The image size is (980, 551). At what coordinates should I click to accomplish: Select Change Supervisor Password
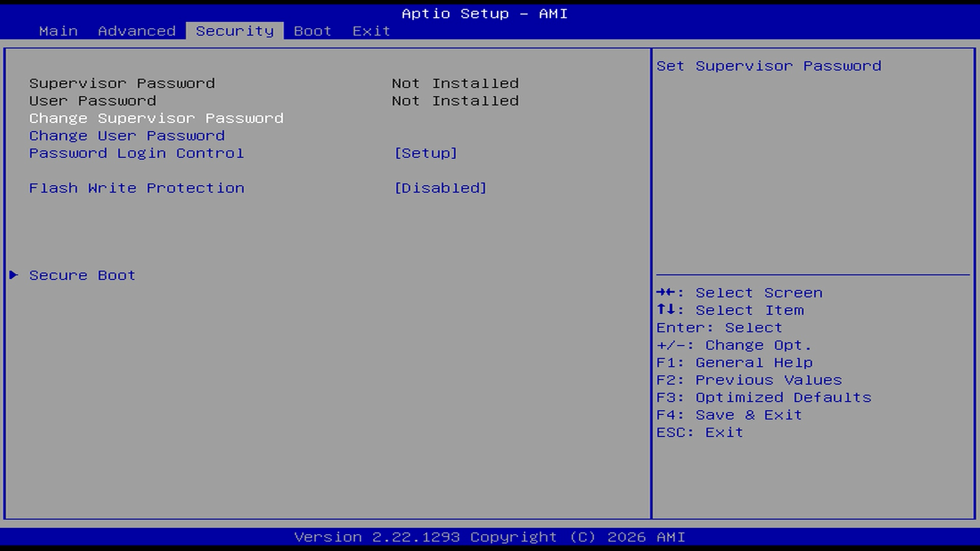coord(156,118)
